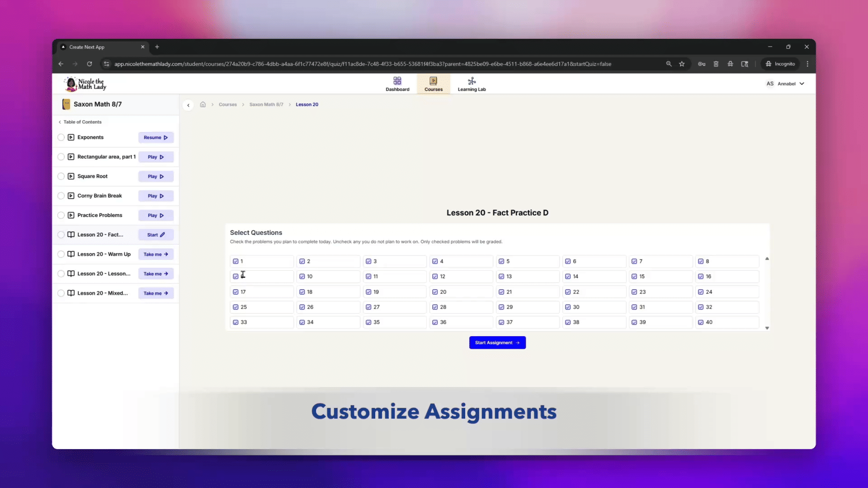This screenshot has width=868, height=488.
Task: Switch to the Courses tab
Action: pyautogui.click(x=433, y=84)
